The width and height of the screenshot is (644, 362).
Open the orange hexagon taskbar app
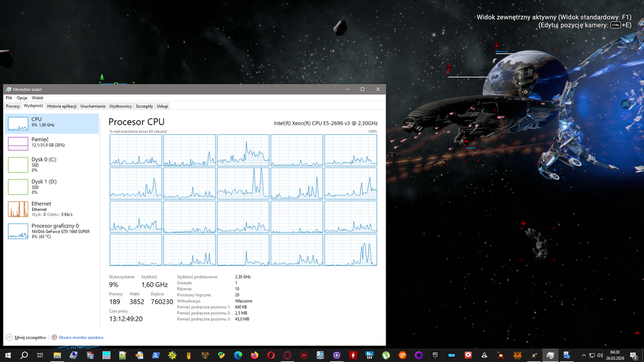(x=403, y=355)
